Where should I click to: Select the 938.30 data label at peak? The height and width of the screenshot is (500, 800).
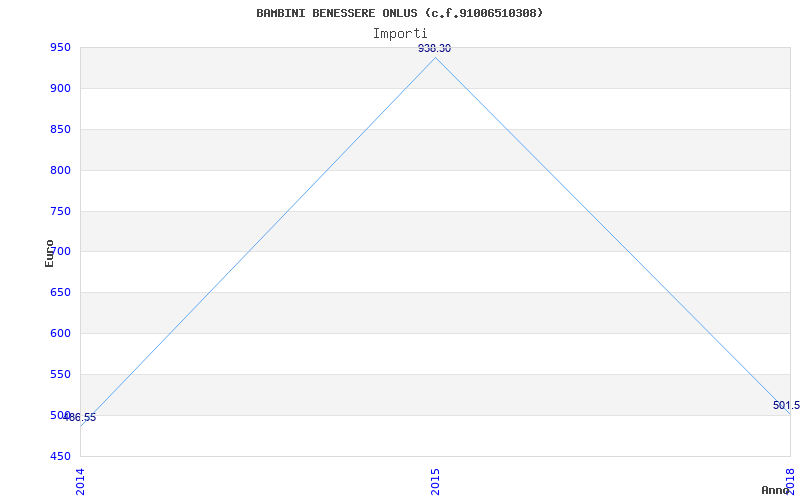pyautogui.click(x=435, y=48)
